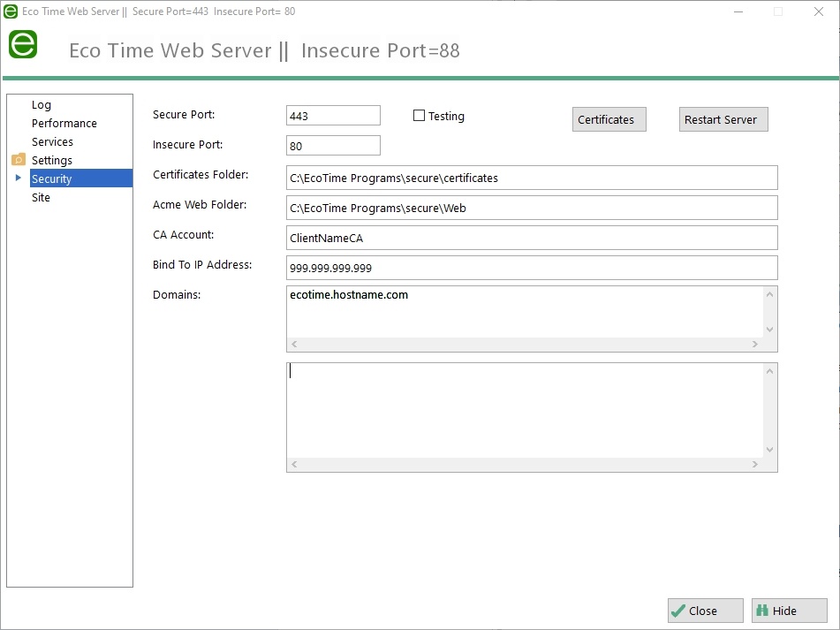Click the green checkmark on Close button
The width and height of the screenshot is (840, 630).
(678, 611)
